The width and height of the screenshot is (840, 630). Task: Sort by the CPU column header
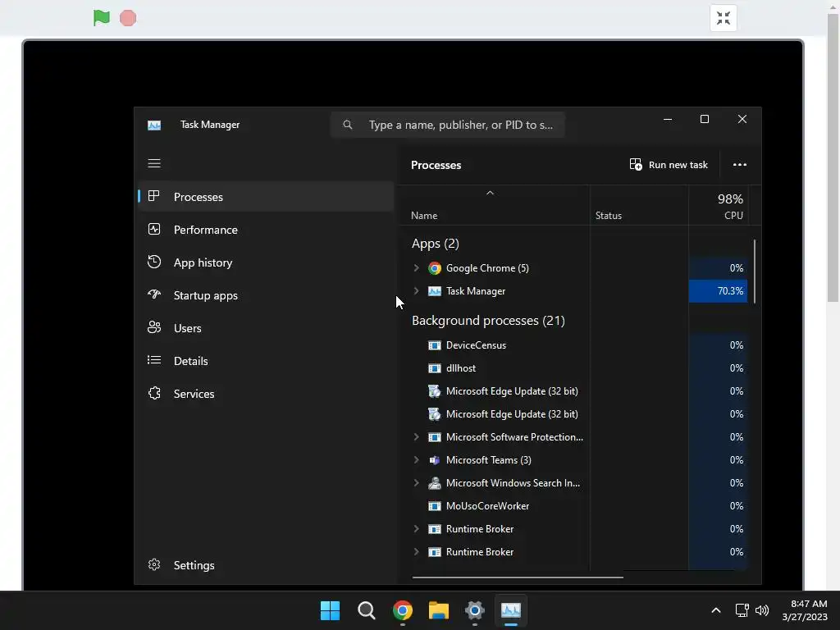[718, 206]
